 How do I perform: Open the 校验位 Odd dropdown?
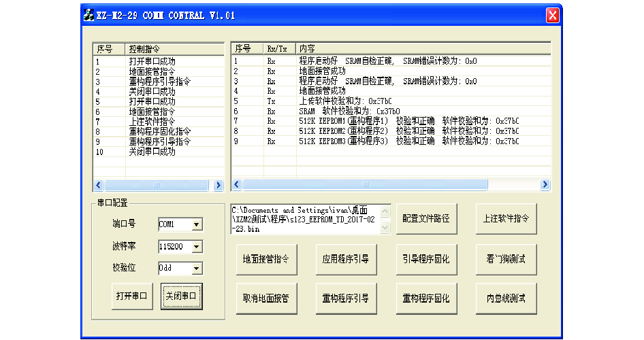coord(196,268)
